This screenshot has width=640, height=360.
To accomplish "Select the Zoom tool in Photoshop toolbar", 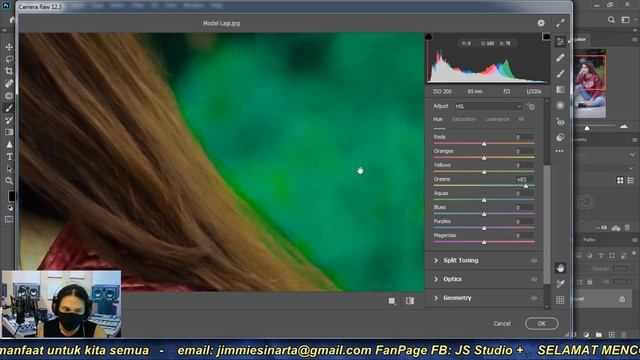I will pyautogui.click(x=9, y=181).
